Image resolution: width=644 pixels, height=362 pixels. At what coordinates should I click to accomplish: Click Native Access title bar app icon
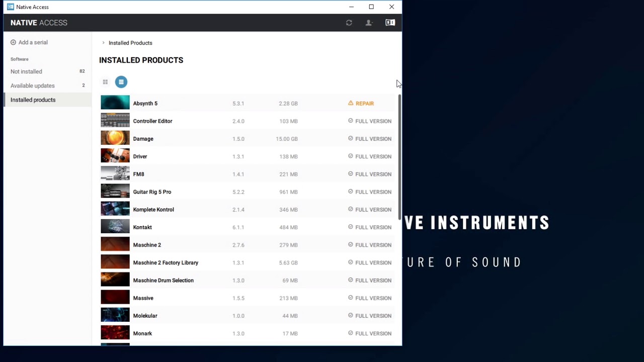tap(10, 7)
